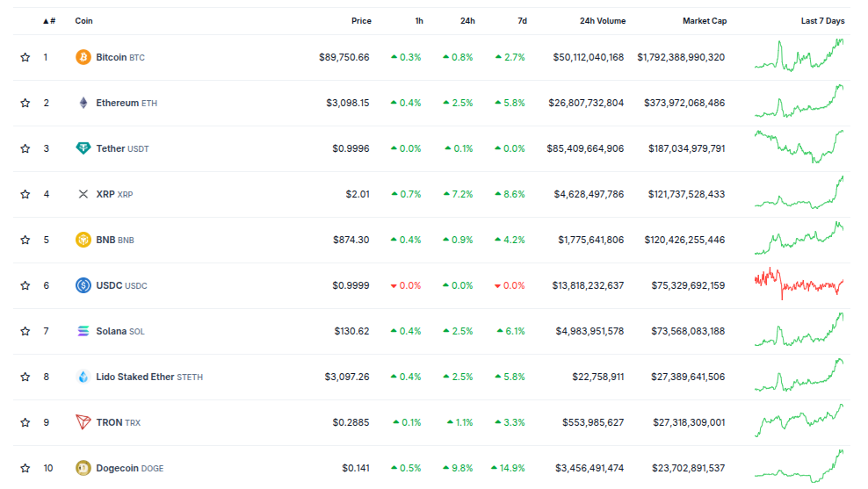The image size is (868, 489).
Task: Sort by rank using the # column header
Action: click(49, 21)
